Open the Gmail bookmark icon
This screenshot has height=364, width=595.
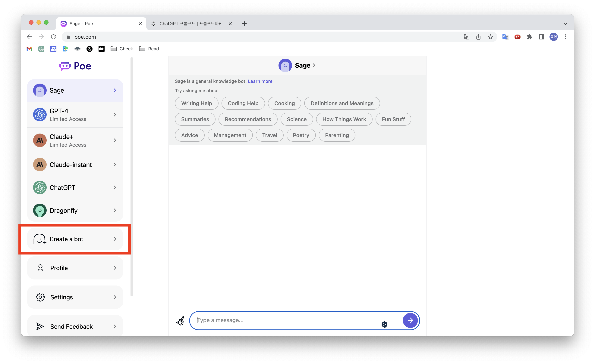pyautogui.click(x=29, y=49)
